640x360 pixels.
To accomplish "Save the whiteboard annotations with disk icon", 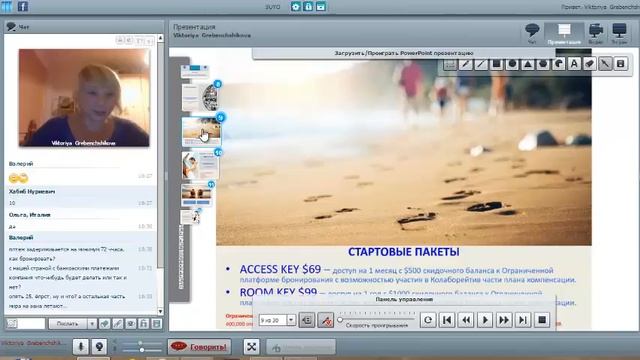I will pyautogui.click(x=621, y=64).
